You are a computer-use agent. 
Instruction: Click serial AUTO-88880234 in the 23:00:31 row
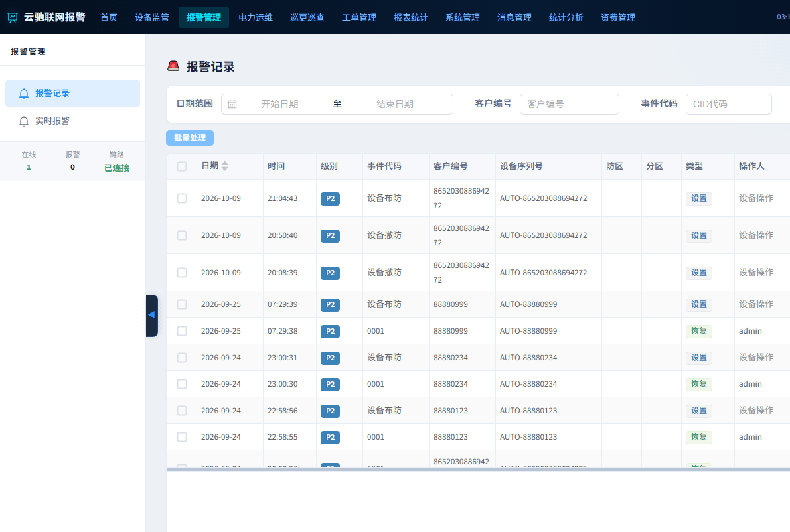click(528, 358)
